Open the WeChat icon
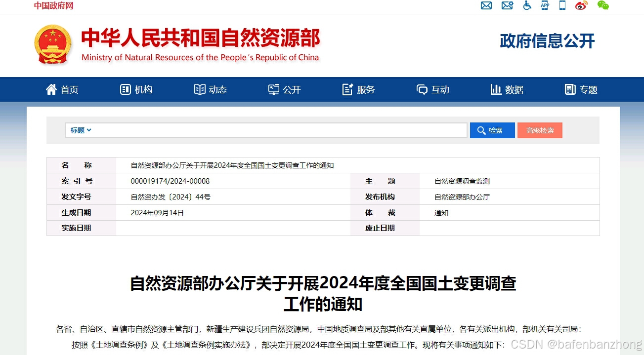This screenshot has width=644, height=355. [x=603, y=5]
